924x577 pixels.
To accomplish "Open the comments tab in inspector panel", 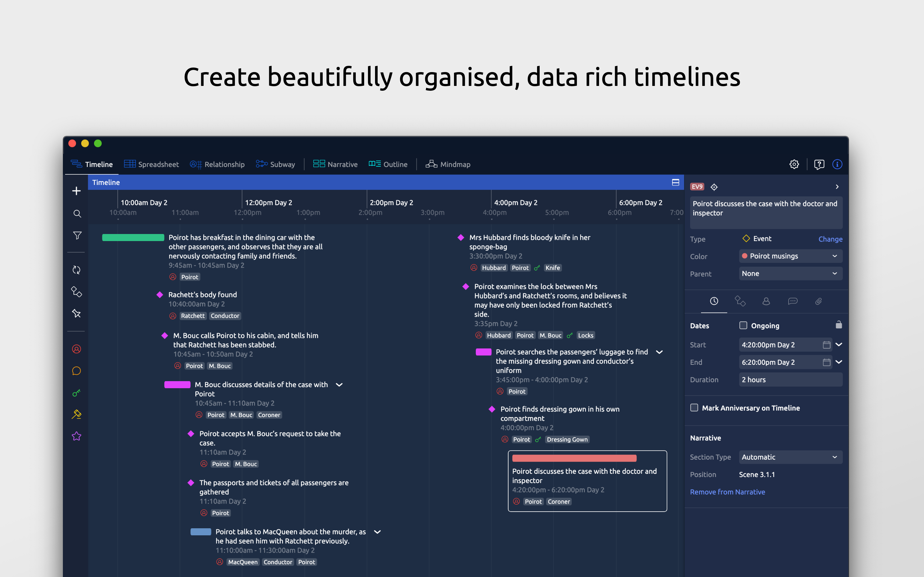I will [792, 301].
